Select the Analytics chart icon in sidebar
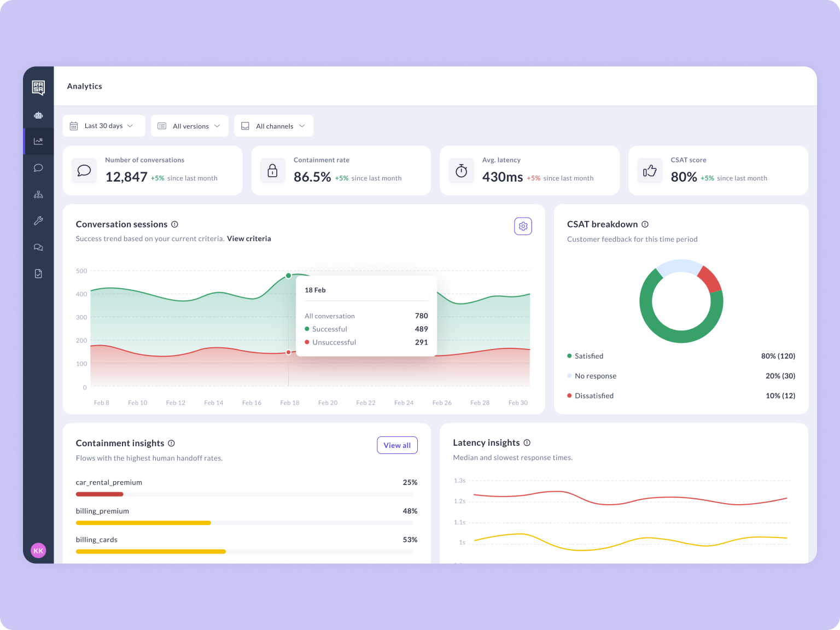 pos(38,141)
